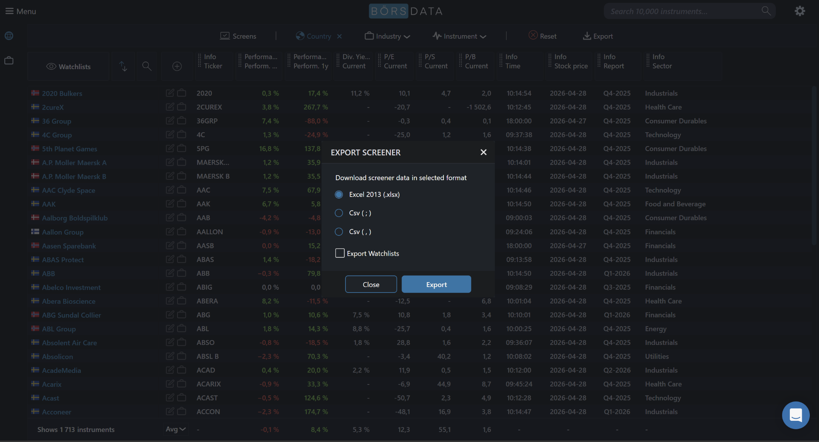This screenshot has width=819, height=442.
Task: Click the portfolio icon for 2cureX row
Action: click(x=181, y=107)
